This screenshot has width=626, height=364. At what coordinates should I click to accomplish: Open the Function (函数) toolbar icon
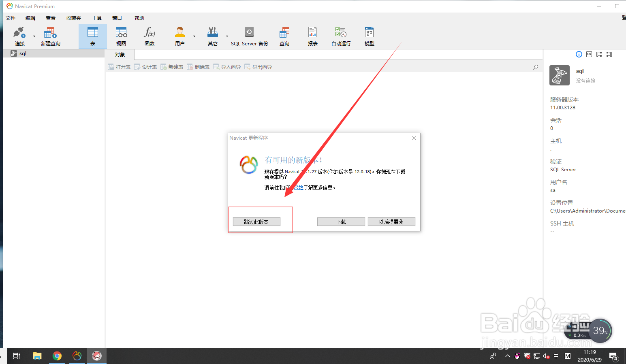tap(150, 36)
